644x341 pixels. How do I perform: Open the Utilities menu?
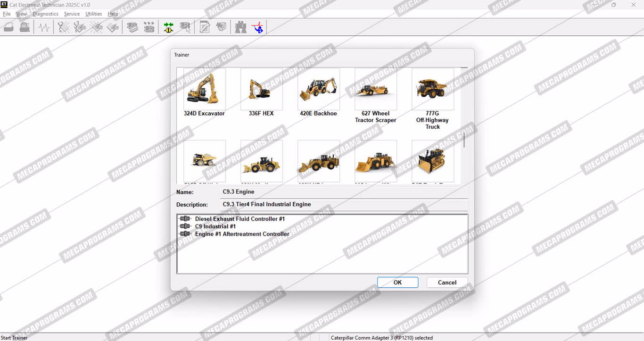point(93,14)
